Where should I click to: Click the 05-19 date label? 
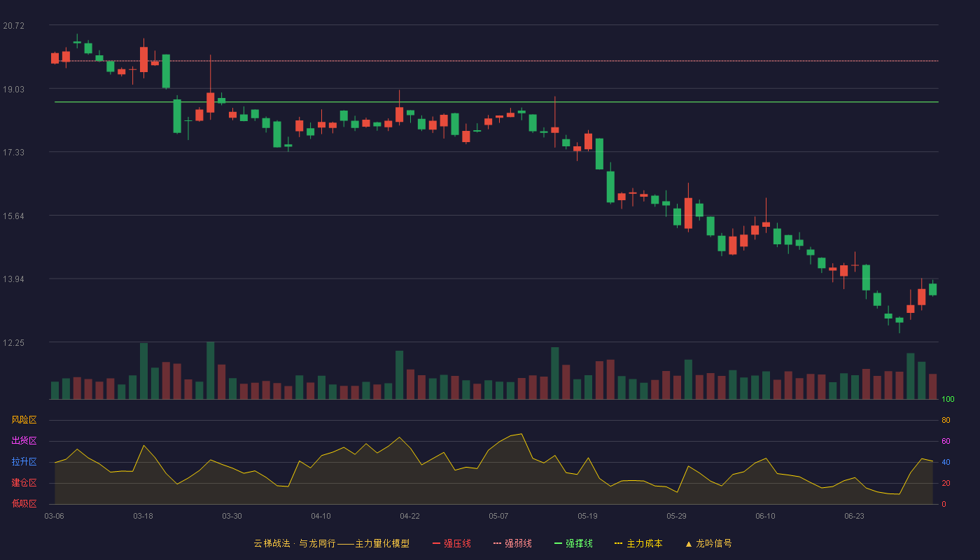pos(588,516)
